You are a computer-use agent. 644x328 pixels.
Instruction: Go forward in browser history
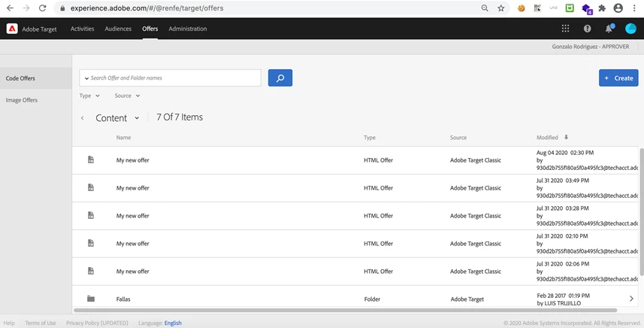[26, 8]
